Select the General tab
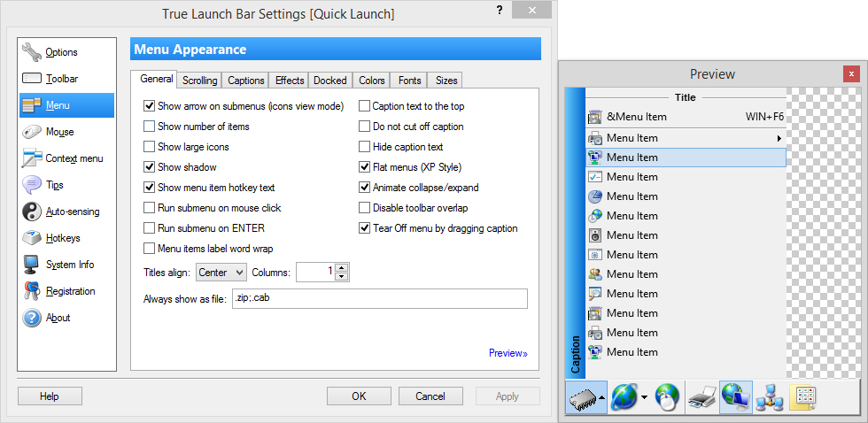The width and height of the screenshot is (868, 423). (x=156, y=79)
